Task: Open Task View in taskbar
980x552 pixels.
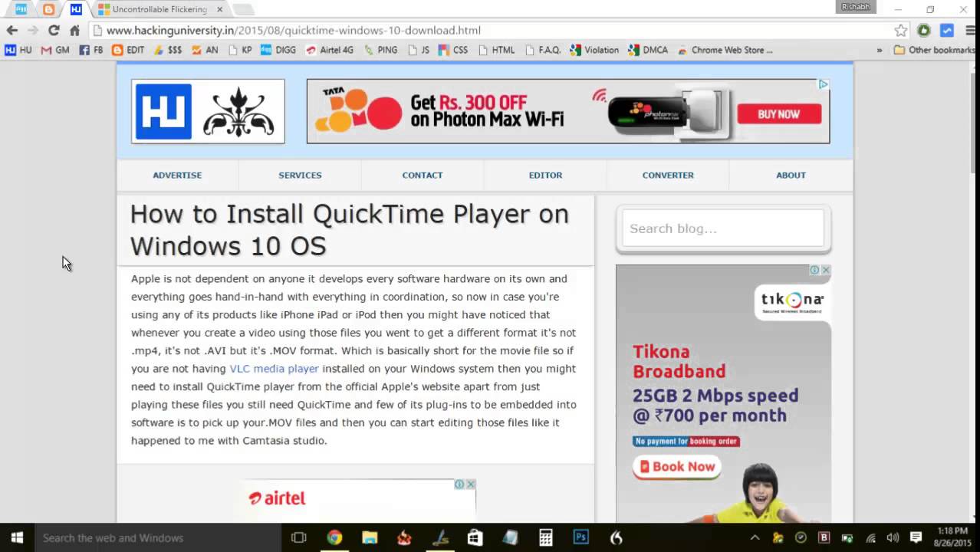Action: coord(299,538)
